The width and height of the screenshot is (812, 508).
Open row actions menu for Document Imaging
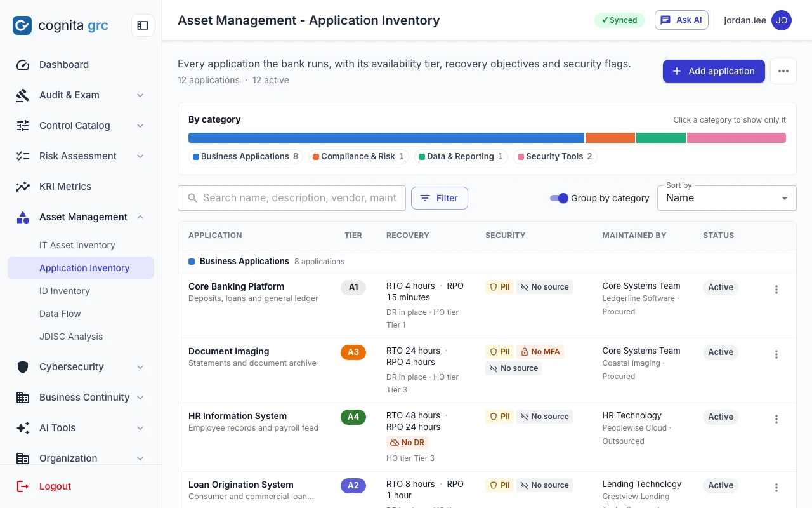776,354
